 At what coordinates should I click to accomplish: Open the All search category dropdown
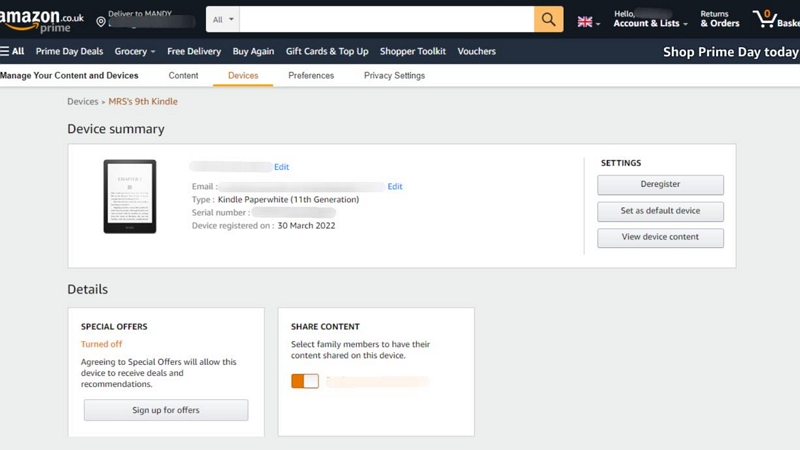pyautogui.click(x=223, y=19)
